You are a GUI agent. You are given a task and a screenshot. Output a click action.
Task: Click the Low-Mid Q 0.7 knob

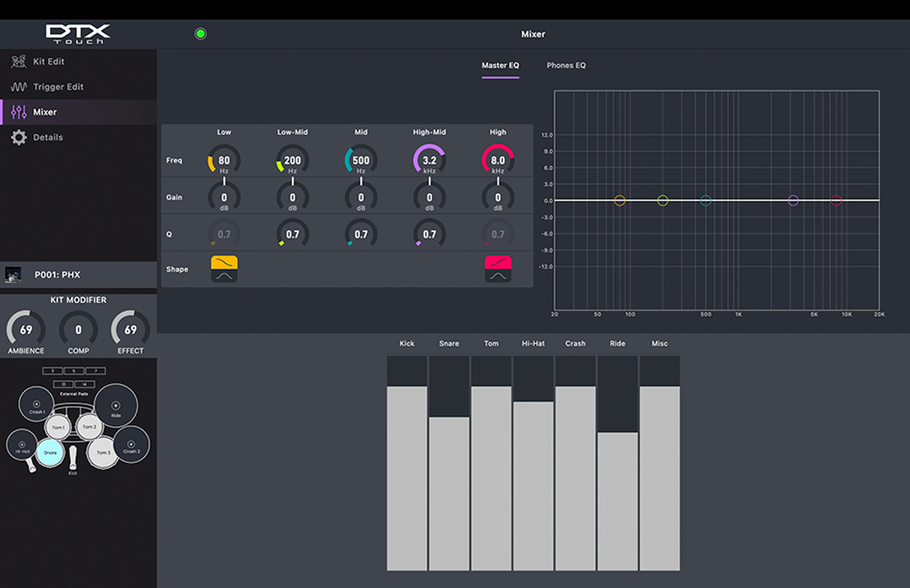click(x=293, y=235)
